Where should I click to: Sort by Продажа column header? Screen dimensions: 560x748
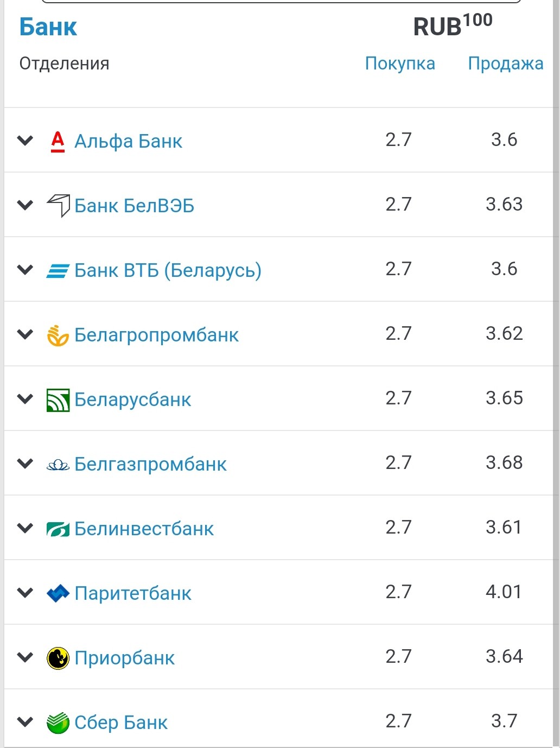(x=505, y=64)
